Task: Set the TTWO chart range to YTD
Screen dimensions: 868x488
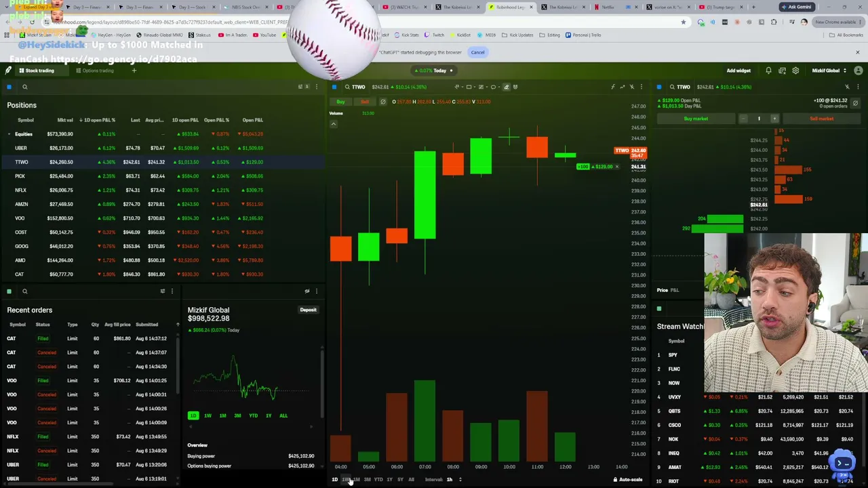Action: click(x=378, y=480)
